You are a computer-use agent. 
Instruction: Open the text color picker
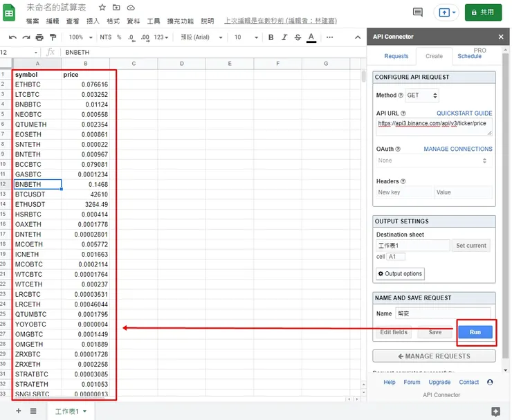311,37
